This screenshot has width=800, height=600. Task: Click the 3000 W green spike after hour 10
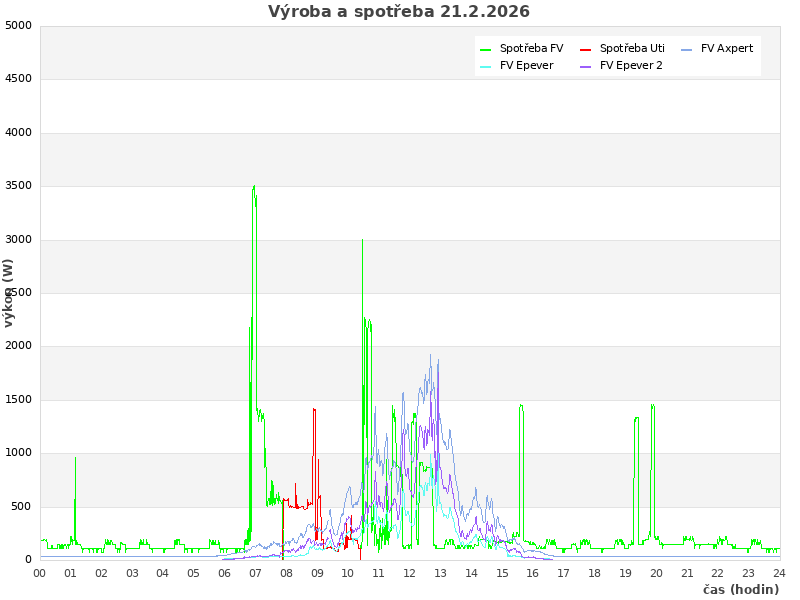(x=362, y=241)
